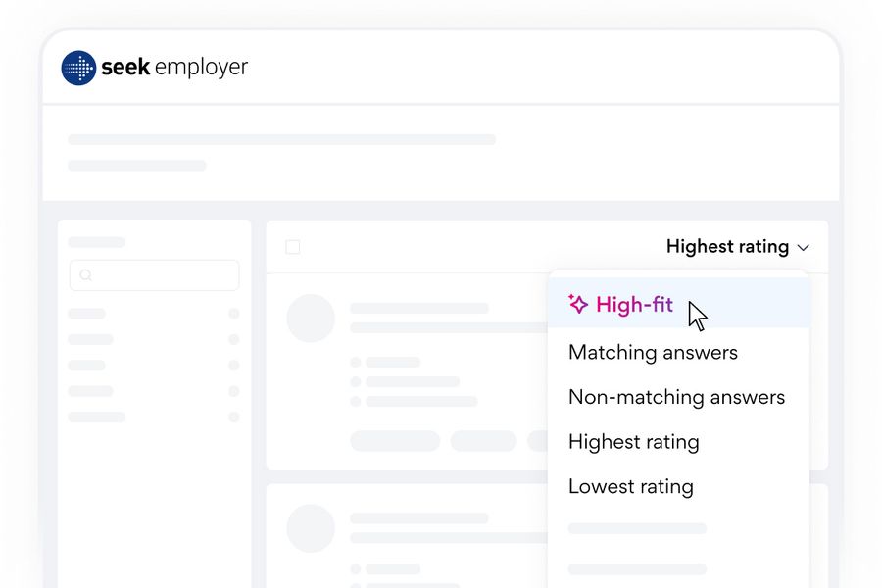Screen dimensions: 882x588
Task: Open the Highest rating sort dropdown label
Action: (727, 247)
